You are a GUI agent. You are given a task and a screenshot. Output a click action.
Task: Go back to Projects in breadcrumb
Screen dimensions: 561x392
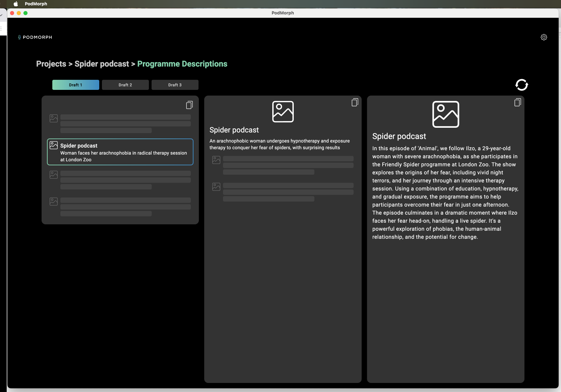point(51,64)
